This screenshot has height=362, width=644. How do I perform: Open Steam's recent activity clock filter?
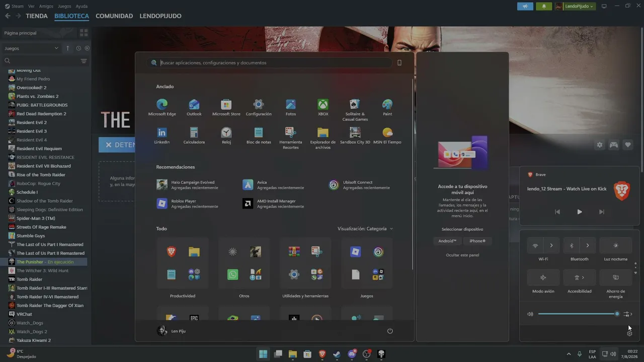pos(78,48)
